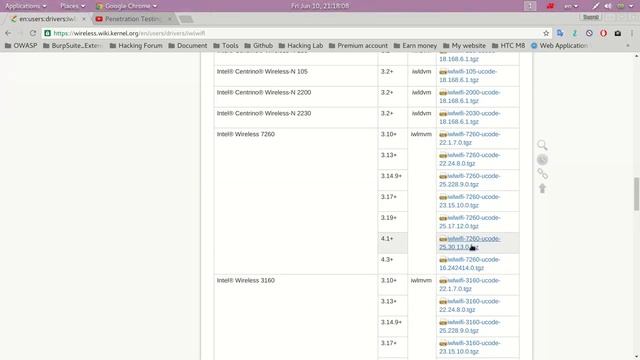Download iwlwifi-2000-ucode-18.168.6.1.tgz
This screenshot has width=640, height=360.
point(470,96)
